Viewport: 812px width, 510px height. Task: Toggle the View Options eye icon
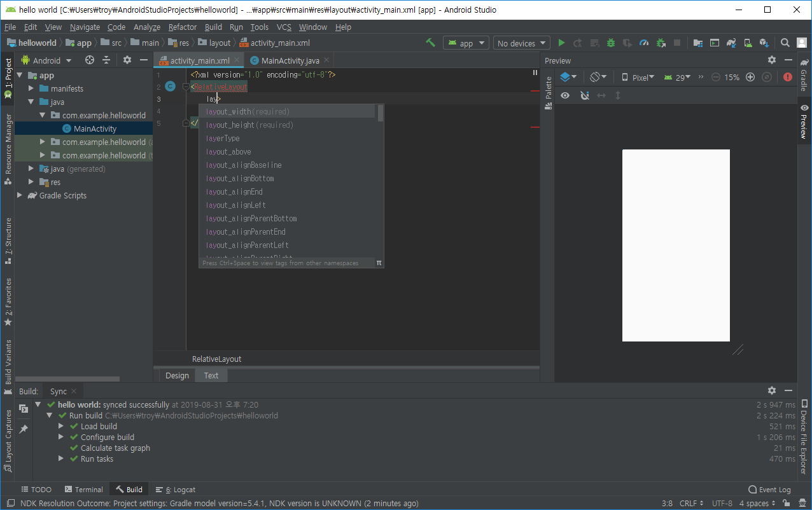564,95
